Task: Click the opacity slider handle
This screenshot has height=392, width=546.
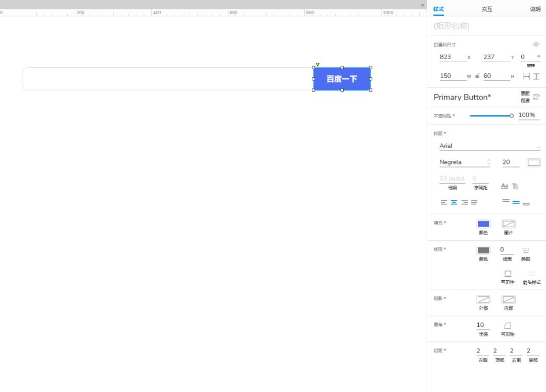Action: (512, 116)
